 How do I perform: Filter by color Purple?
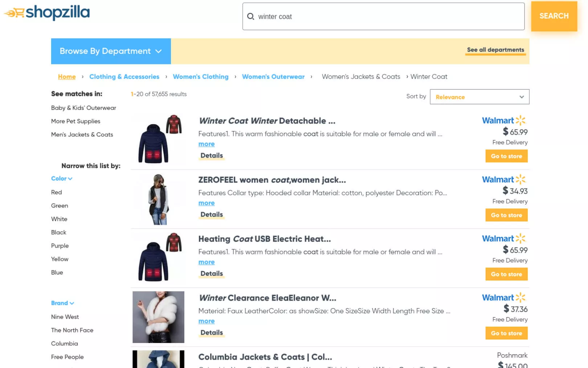coord(60,246)
